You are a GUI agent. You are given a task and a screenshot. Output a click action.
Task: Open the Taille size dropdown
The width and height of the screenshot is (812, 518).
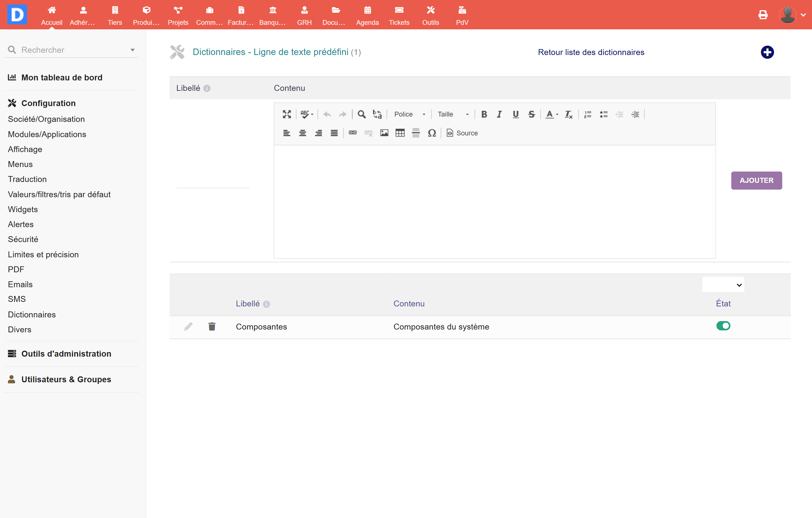pos(453,114)
